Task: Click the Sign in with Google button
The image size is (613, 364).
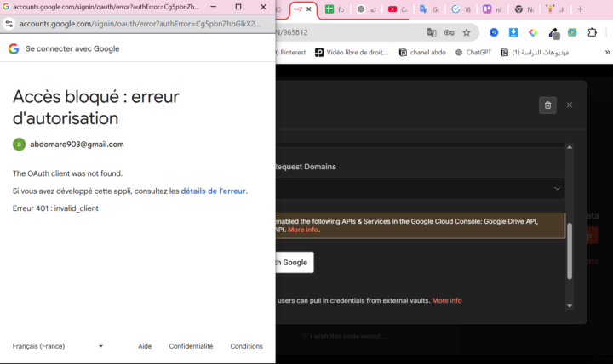Action: point(295,263)
